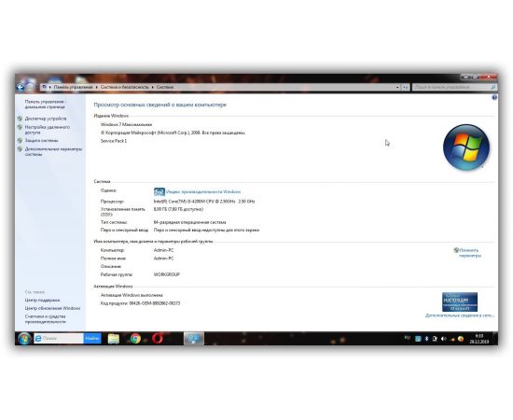
Task: Click the installed memory 8,00 ГБ value
Action: pos(178,209)
